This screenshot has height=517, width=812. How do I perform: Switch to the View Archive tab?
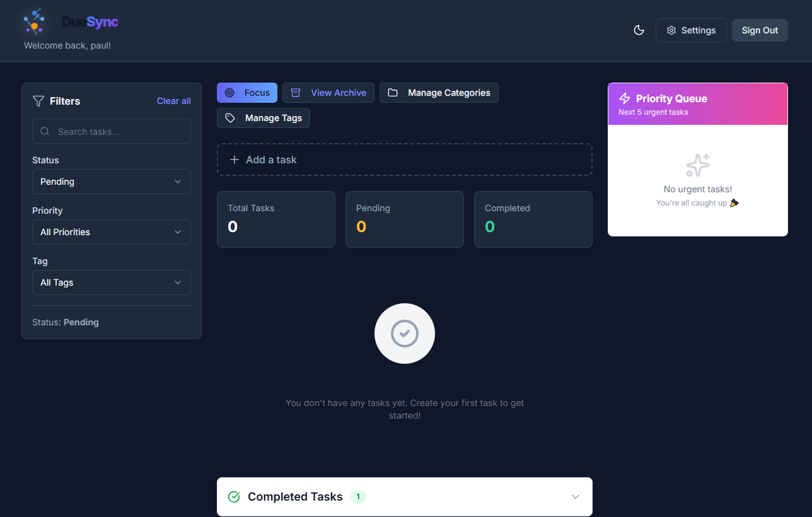coord(328,93)
